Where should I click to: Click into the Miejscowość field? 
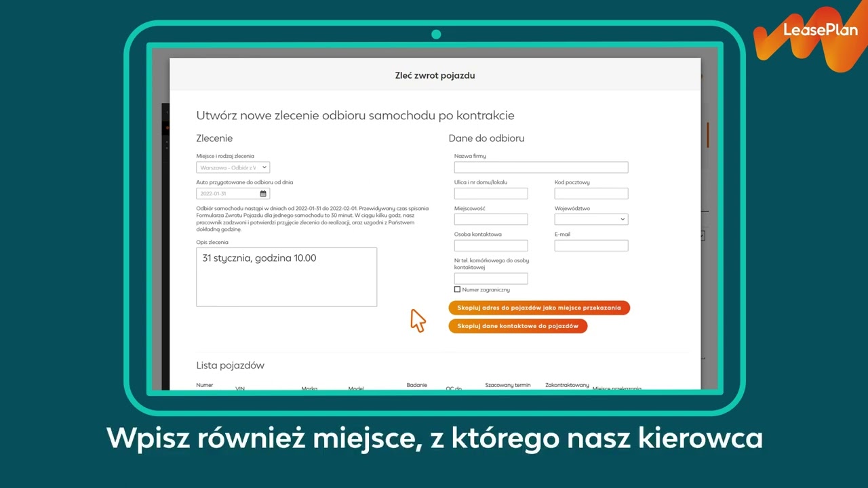(x=491, y=219)
